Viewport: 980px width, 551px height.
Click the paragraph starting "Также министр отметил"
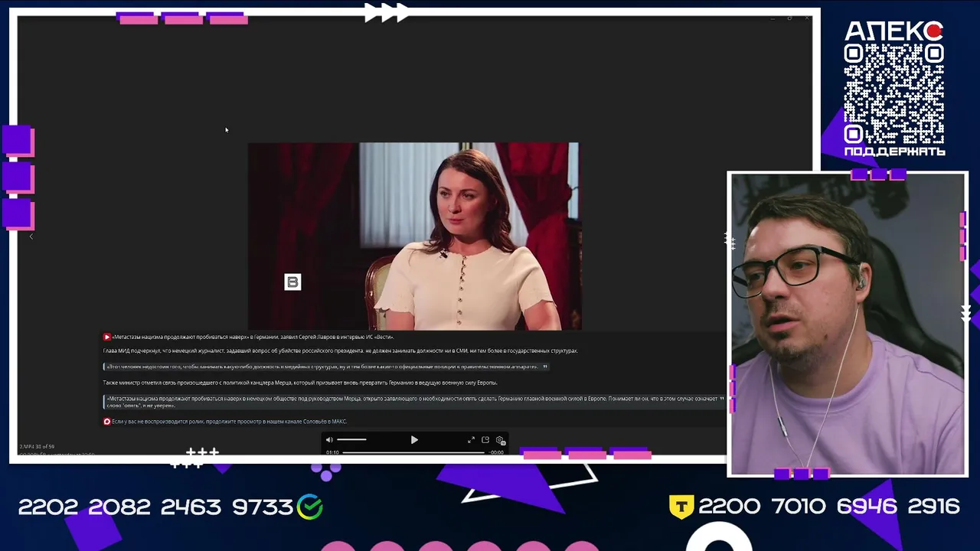pyautogui.click(x=300, y=383)
